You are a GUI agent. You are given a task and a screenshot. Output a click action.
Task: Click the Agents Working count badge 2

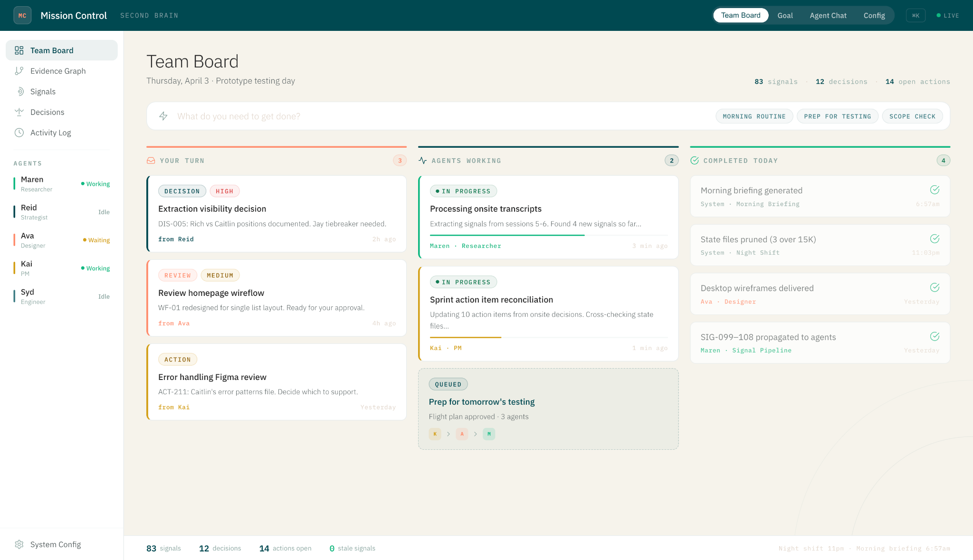point(671,161)
